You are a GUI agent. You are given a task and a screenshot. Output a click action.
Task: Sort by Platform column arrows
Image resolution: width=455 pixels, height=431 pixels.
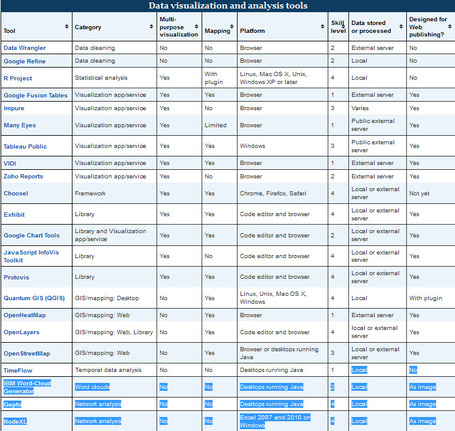pyautogui.click(x=322, y=26)
